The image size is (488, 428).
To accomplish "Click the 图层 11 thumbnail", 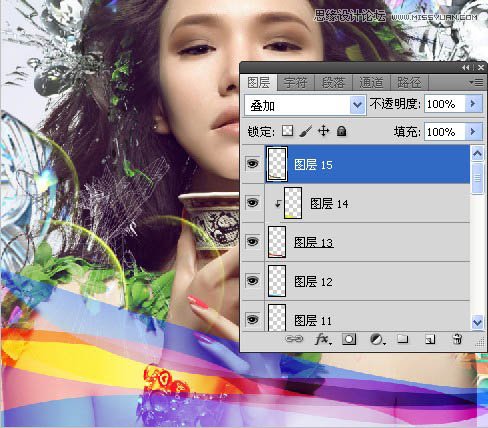I will click(277, 317).
